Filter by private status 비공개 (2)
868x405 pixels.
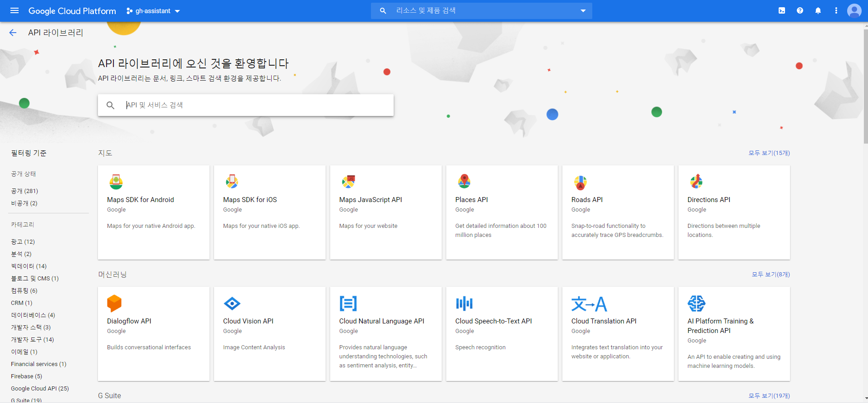click(x=24, y=203)
